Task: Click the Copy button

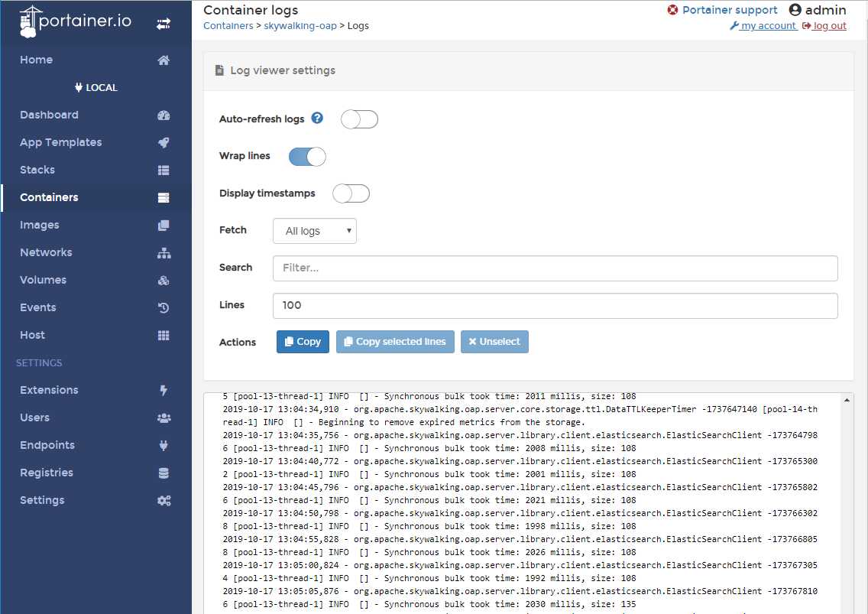Action: point(303,342)
